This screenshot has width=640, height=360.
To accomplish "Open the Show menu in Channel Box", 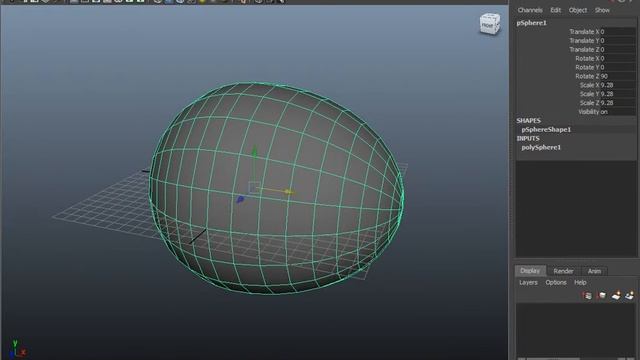I will (x=602, y=10).
